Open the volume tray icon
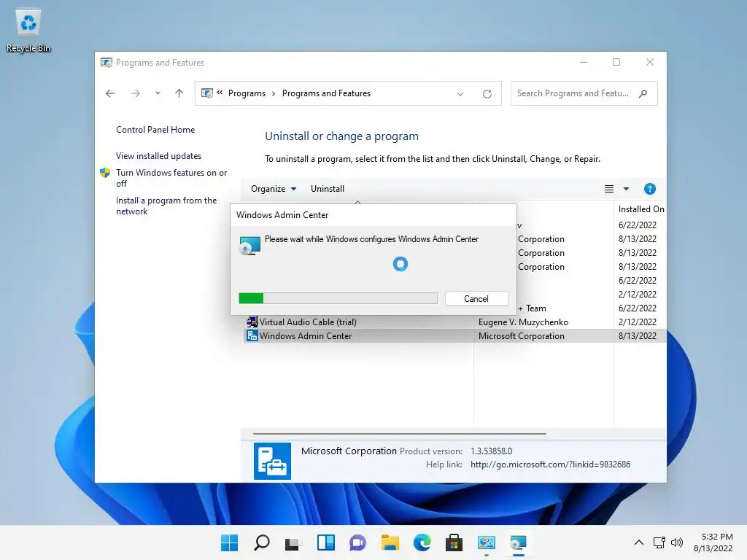This screenshot has height=560, width=747. click(676, 542)
